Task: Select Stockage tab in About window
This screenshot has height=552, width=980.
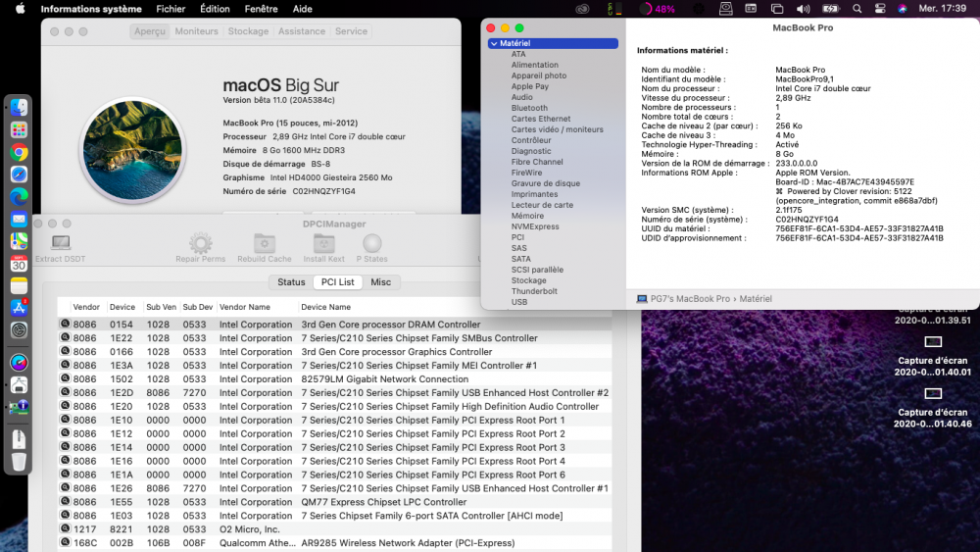Action: 248,31
